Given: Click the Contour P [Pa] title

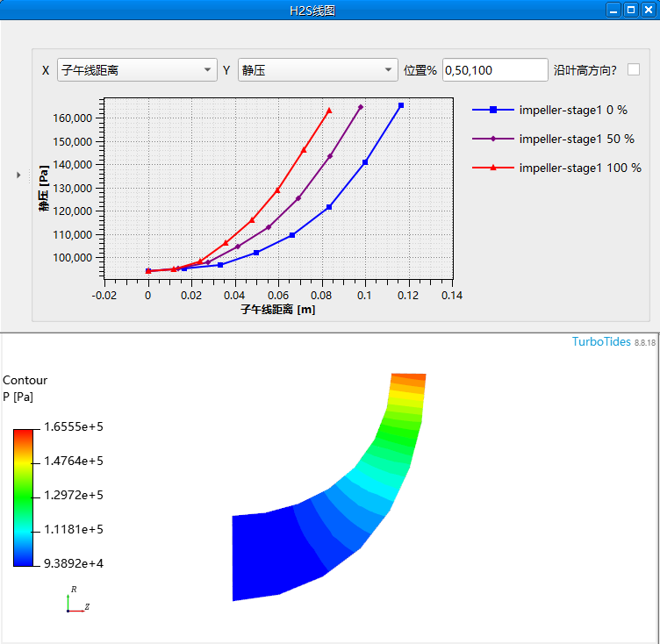Looking at the screenshot, I should (x=25, y=388).
